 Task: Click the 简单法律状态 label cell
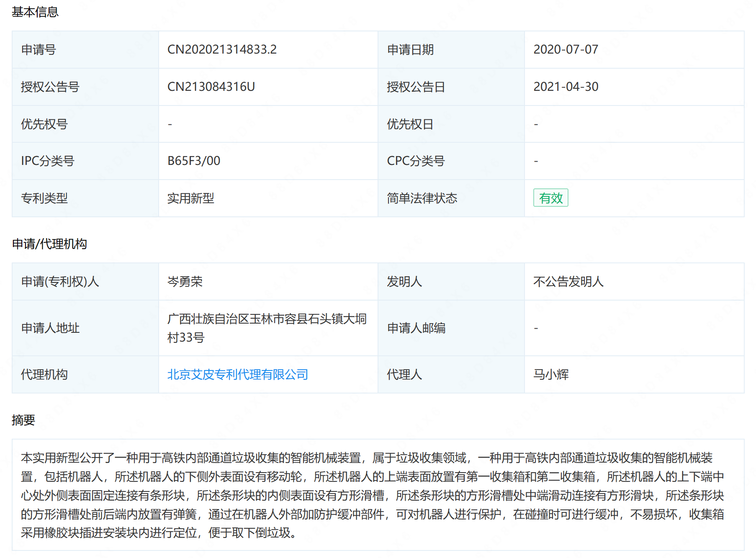pos(451,198)
